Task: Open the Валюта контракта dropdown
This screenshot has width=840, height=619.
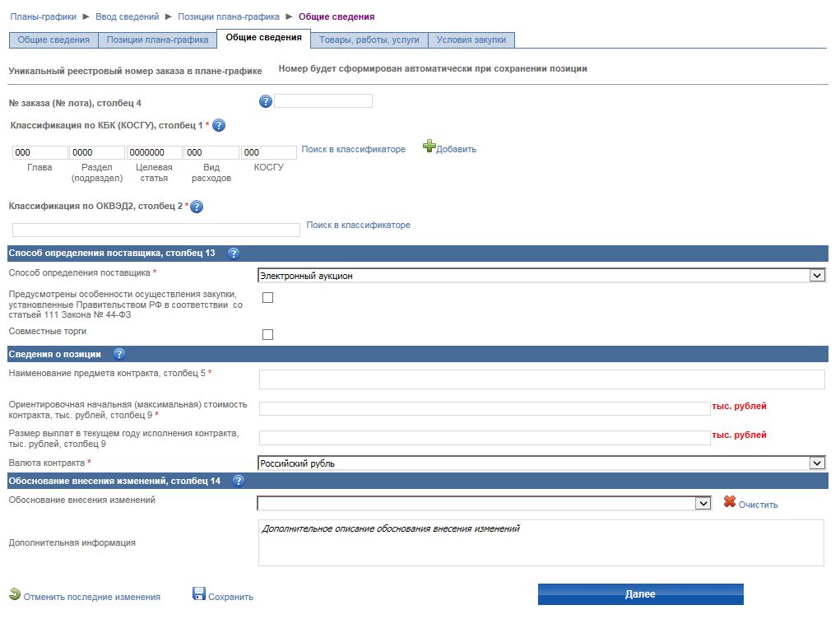Action: [816, 463]
